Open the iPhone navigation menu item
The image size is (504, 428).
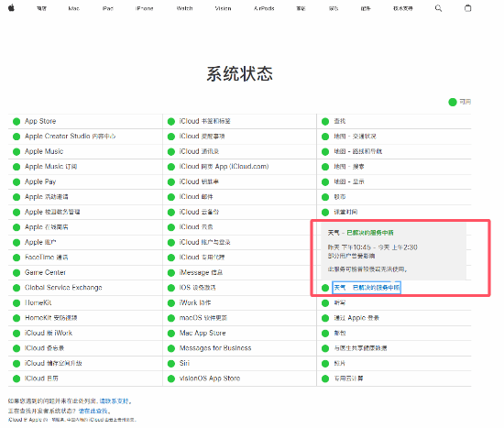144,8
